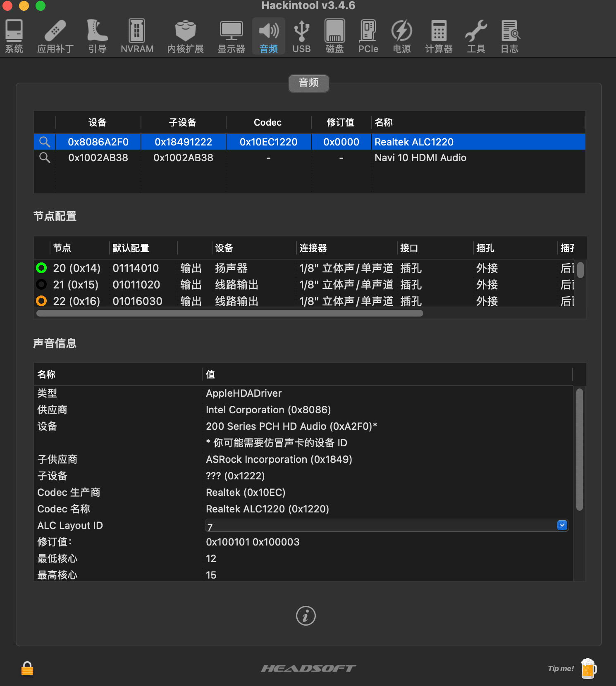
Task: Click default config value 01011020
Action: click(136, 284)
